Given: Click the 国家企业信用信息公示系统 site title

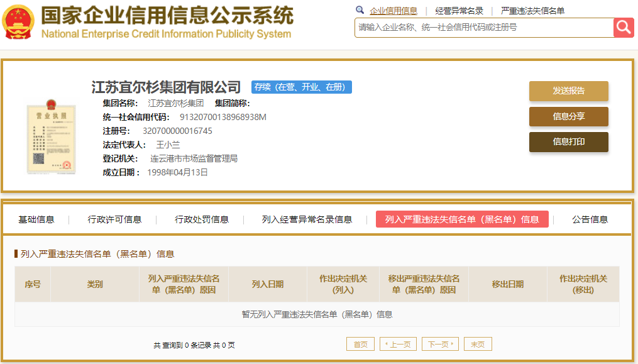Looking at the screenshot, I should [167, 16].
